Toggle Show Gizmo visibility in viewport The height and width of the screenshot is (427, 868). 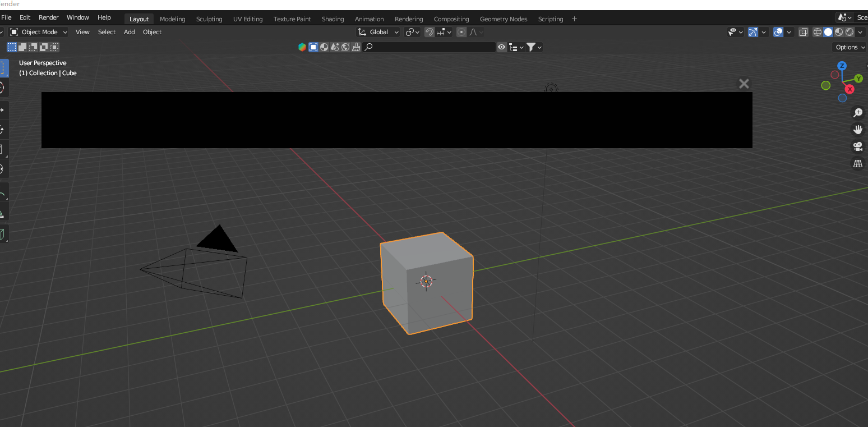pyautogui.click(x=752, y=32)
